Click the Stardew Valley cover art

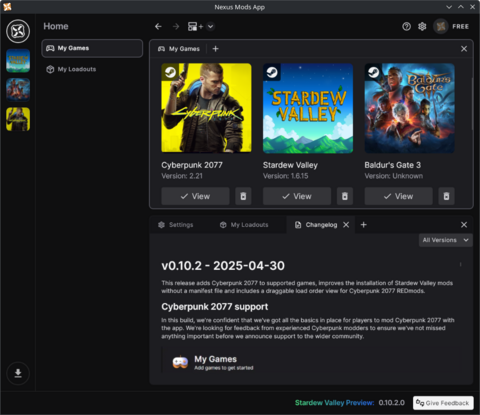(308, 108)
